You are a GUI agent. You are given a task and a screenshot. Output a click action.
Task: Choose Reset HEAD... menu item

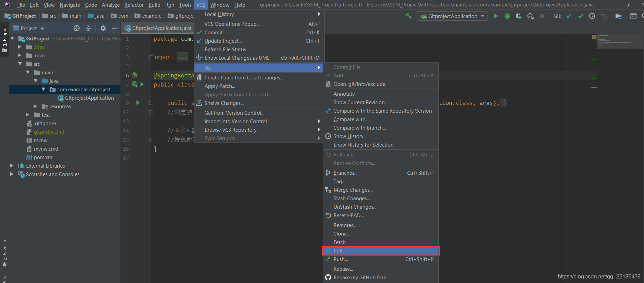(x=381, y=215)
